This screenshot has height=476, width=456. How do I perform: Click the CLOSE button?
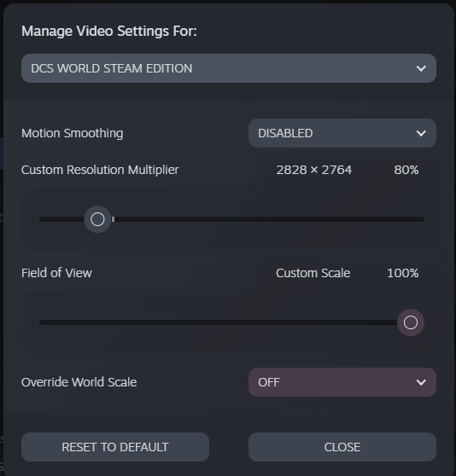342,447
